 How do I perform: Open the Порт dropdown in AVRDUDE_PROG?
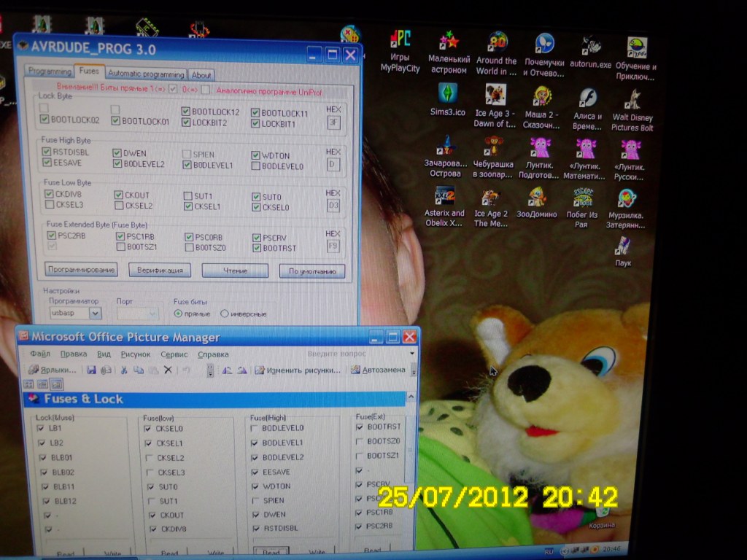click(152, 314)
